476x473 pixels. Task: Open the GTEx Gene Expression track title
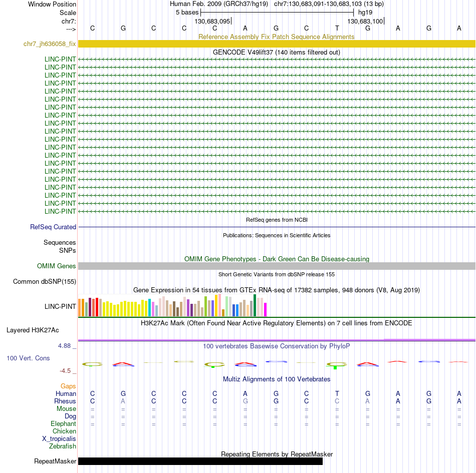click(277, 290)
